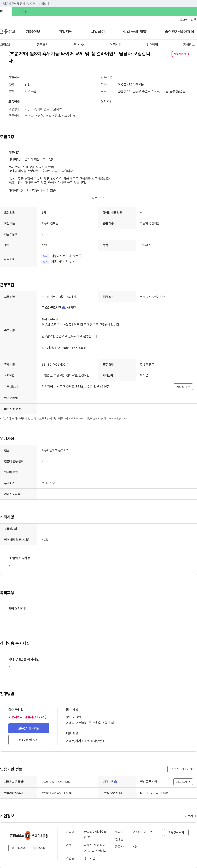Jump to the 근무조건 section tab
The height and width of the screenshot is (868, 197).
click(x=42, y=45)
